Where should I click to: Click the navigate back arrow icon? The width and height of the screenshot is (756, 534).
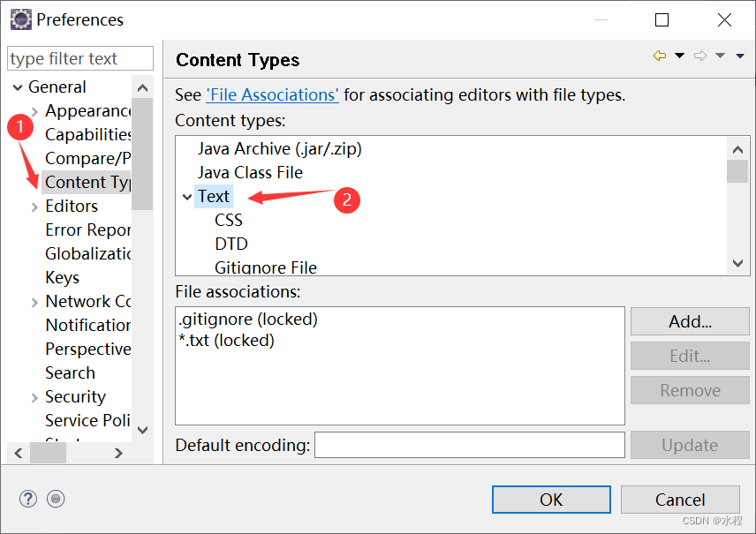[660, 54]
